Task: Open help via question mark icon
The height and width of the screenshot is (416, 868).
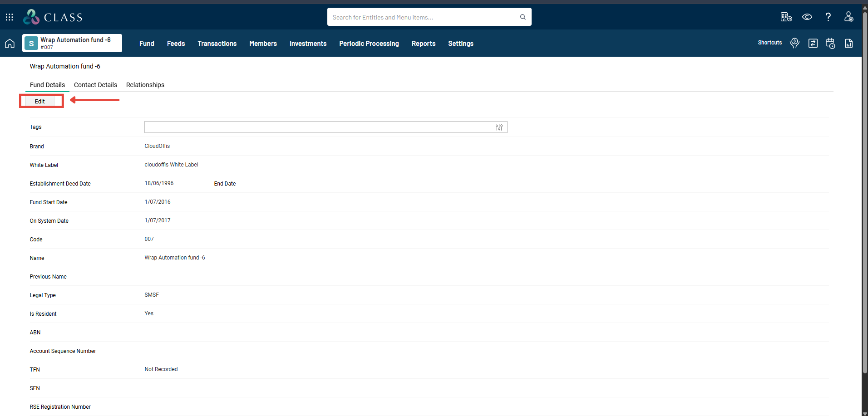Action: coord(828,17)
